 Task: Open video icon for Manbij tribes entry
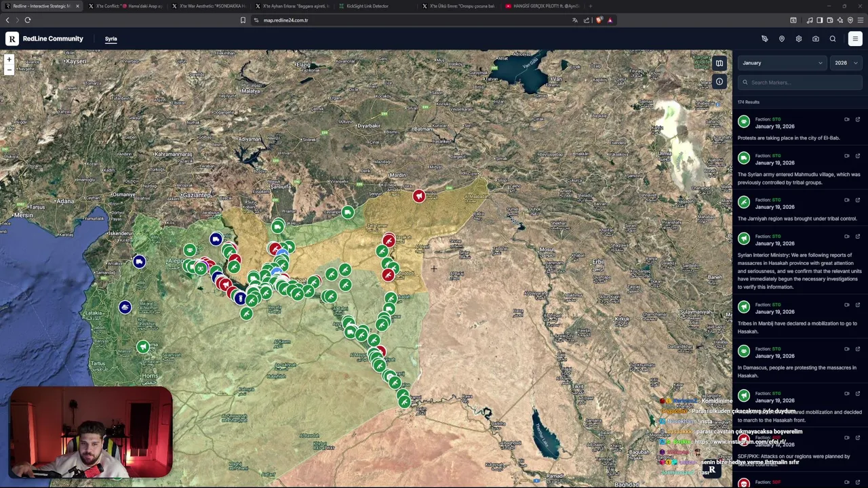(x=846, y=305)
